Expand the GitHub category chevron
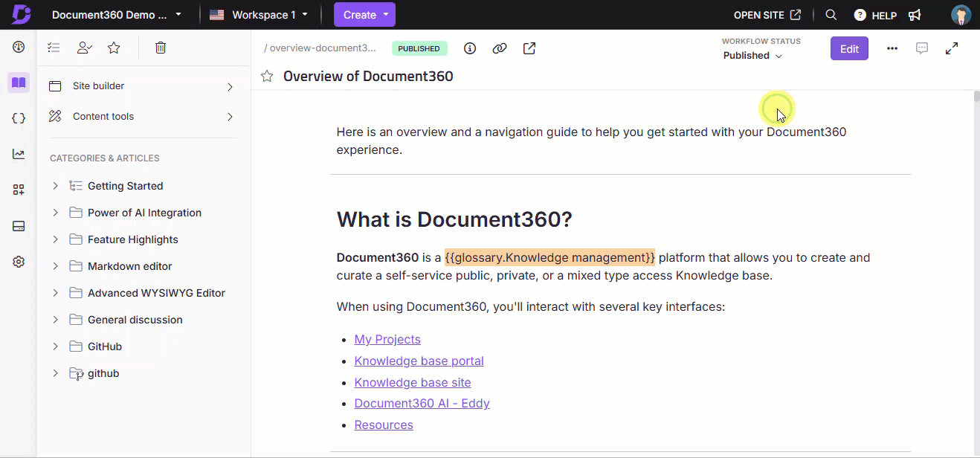This screenshot has width=980, height=458. tap(55, 346)
